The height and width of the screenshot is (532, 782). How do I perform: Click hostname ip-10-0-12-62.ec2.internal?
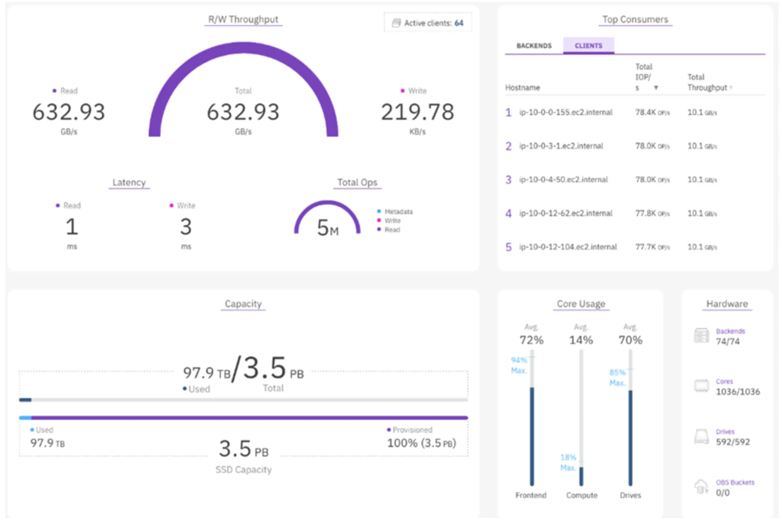click(566, 213)
